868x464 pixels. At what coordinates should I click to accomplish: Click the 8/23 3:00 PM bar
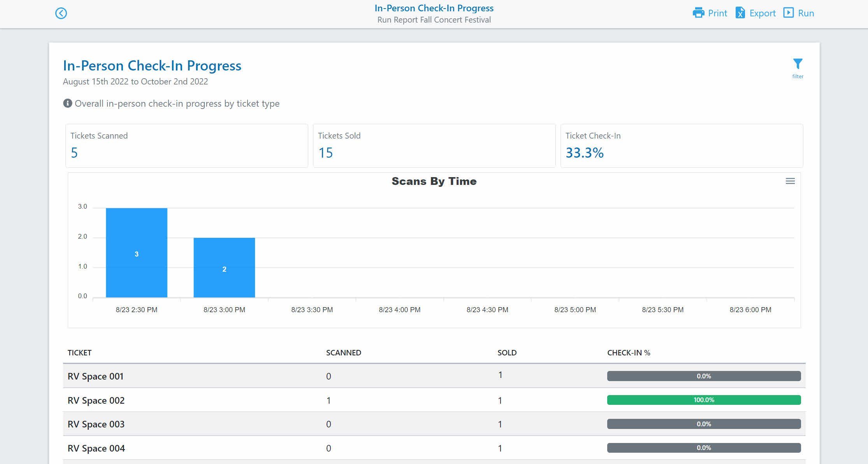click(224, 267)
